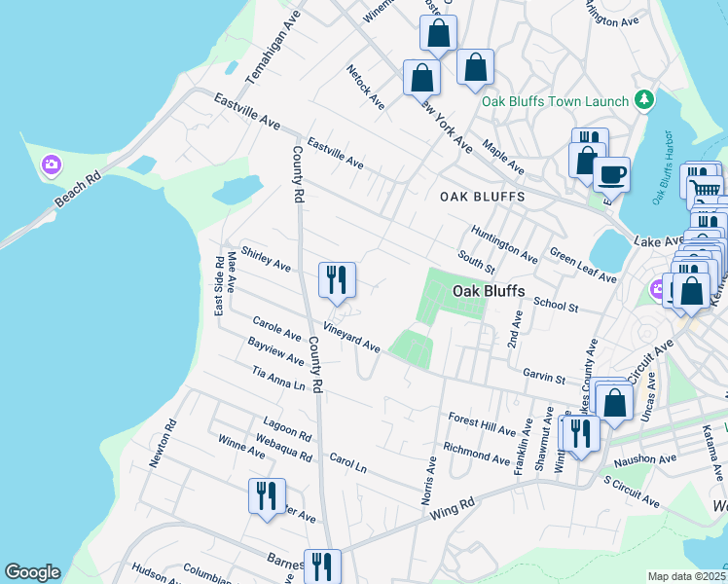Click the Maple Ave label

pyautogui.click(x=503, y=157)
